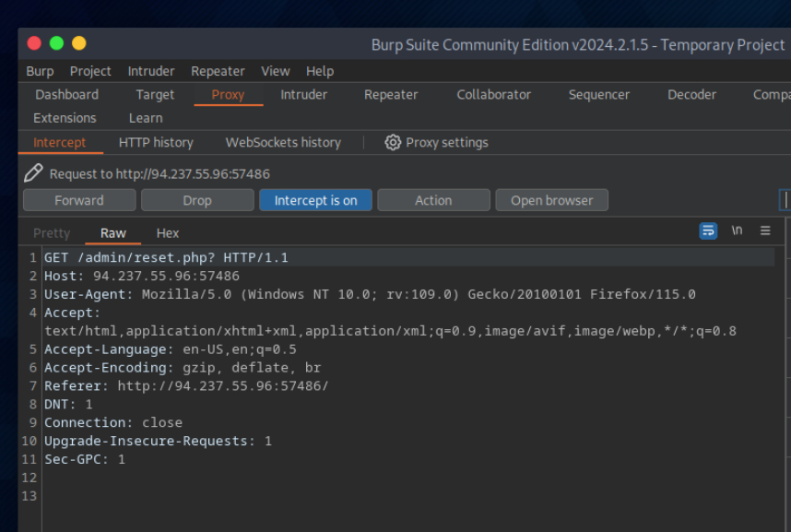Click the yellow minimize window button
The width and height of the screenshot is (791, 532).
tap(78, 43)
